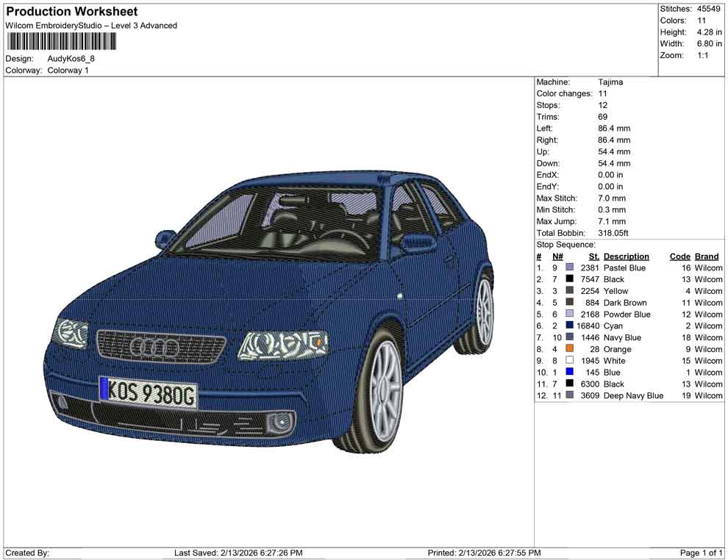The height and width of the screenshot is (560, 728).
Task: Click the Code column header
Action: [x=679, y=256]
